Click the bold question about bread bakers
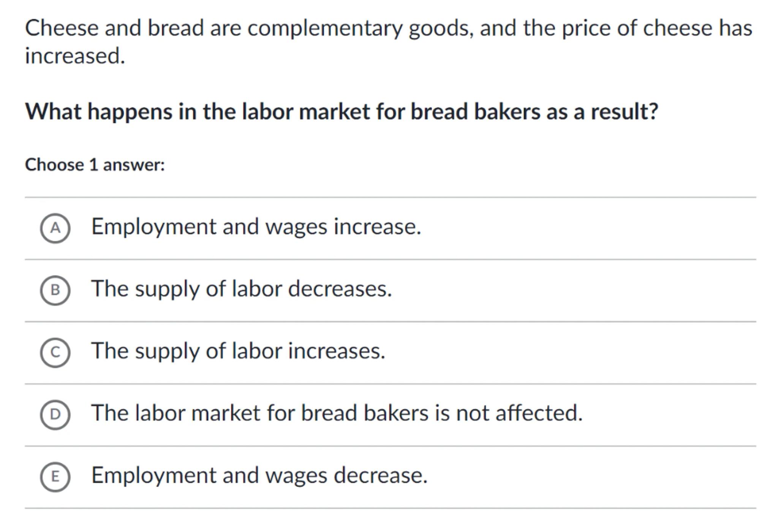Image resolution: width=778 pixels, height=532 pixels. 341,112
